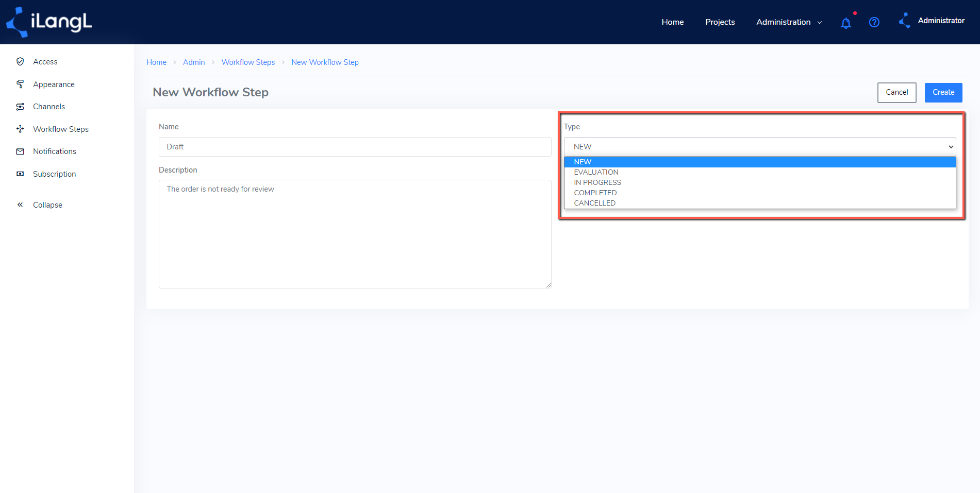Select CANCELLED option in Type list
Viewport: 980px width, 493px height.
coord(760,203)
